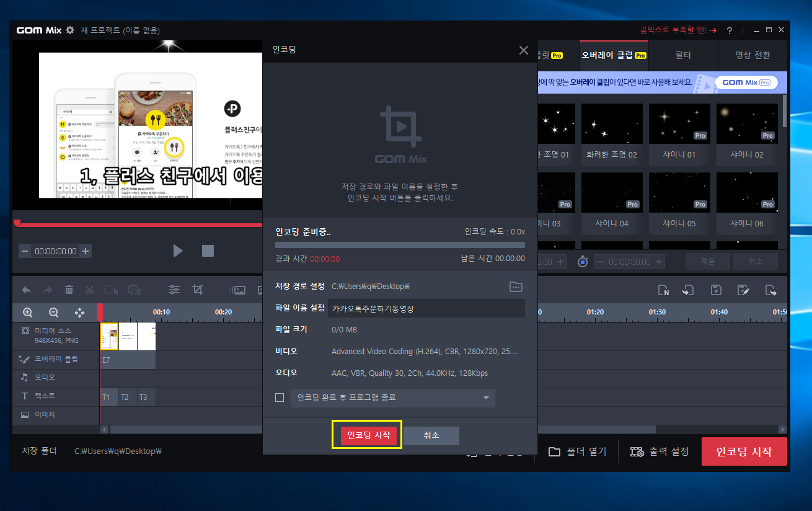This screenshot has width=812, height=511.
Task: Click the large red 인코딩 시작 button
Action: pos(744,451)
